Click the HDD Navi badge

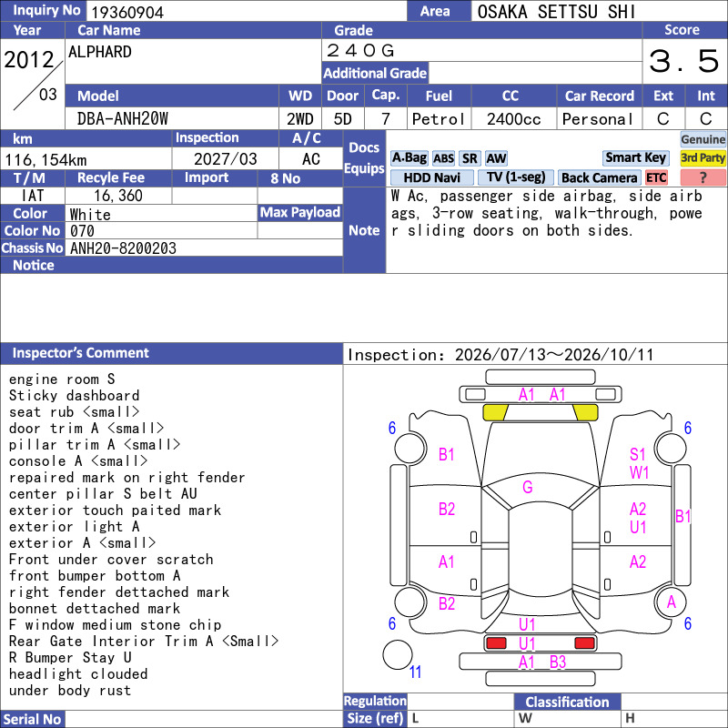click(431, 177)
